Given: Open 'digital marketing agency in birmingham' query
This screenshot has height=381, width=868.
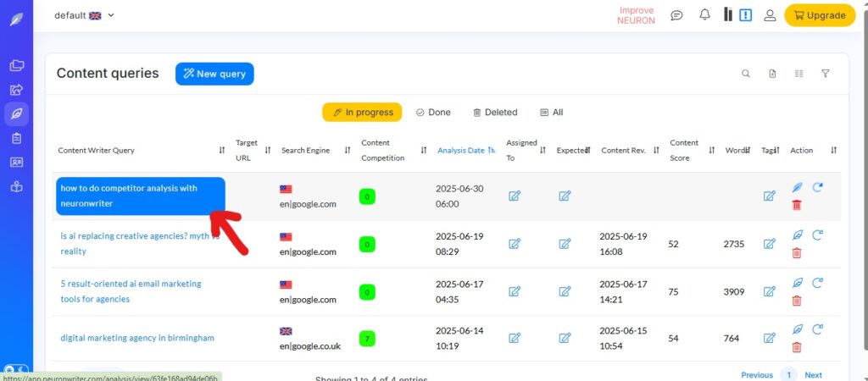Looking at the screenshot, I should click(x=137, y=338).
